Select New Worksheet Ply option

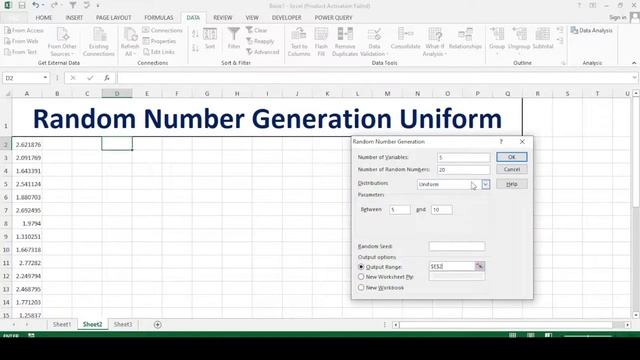[361, 277]
